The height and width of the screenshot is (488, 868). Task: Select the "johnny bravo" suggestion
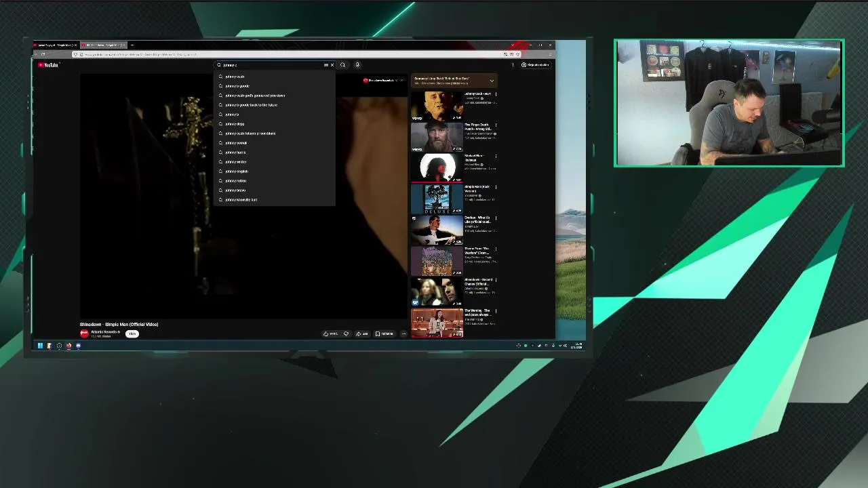(x=275, y=190)
